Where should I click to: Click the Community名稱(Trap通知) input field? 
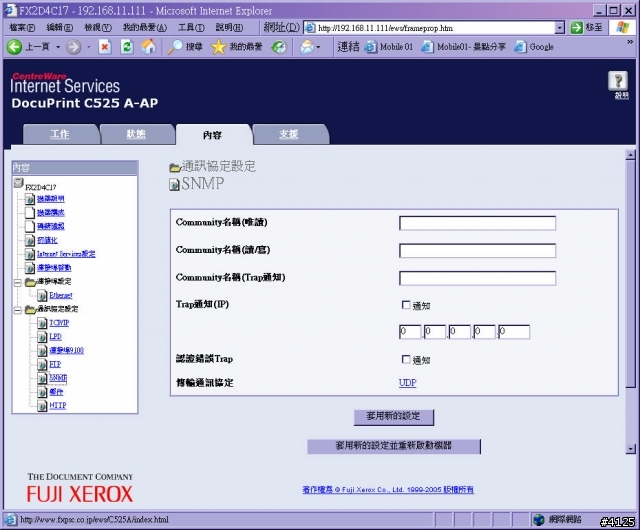(x=477, y=278)
